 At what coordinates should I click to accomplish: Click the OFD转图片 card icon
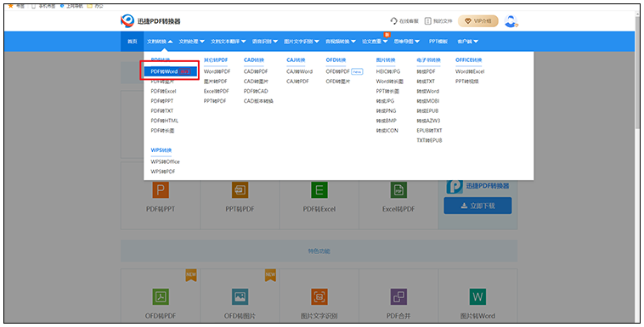coord(240,296)
